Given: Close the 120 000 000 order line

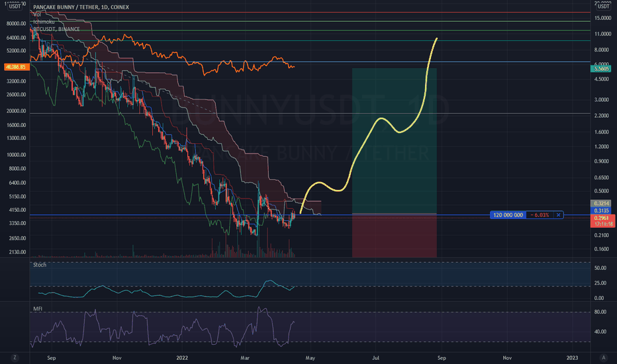Looking at the screenshot, I should point(558,215).
